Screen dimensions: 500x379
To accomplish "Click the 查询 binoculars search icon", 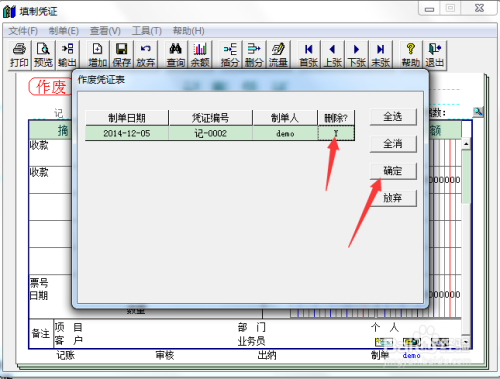I will click(176, 55).
